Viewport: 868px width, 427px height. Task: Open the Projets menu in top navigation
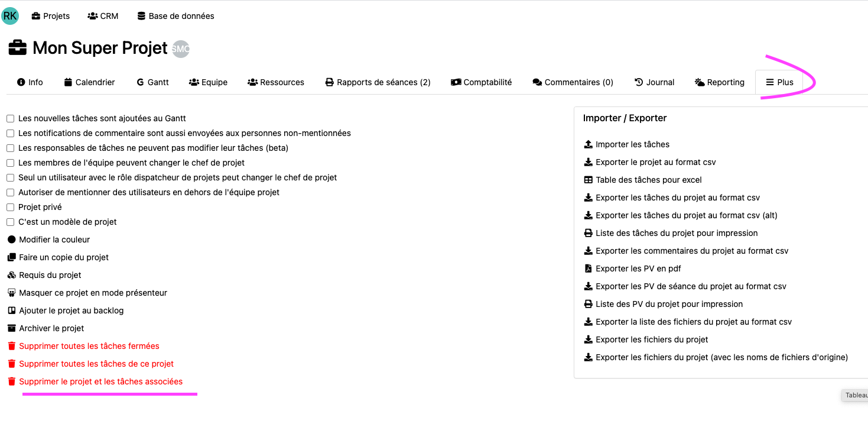coord(51,16)
